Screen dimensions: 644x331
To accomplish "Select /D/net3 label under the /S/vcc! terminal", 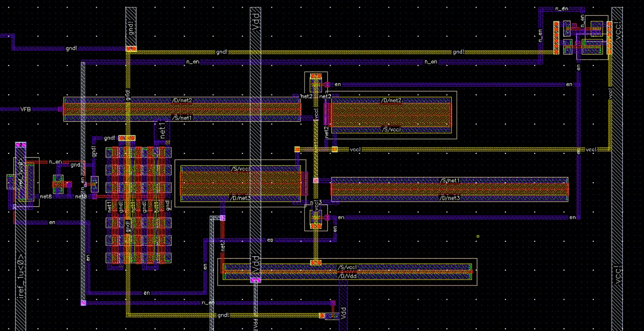I will tap(240, 198).
